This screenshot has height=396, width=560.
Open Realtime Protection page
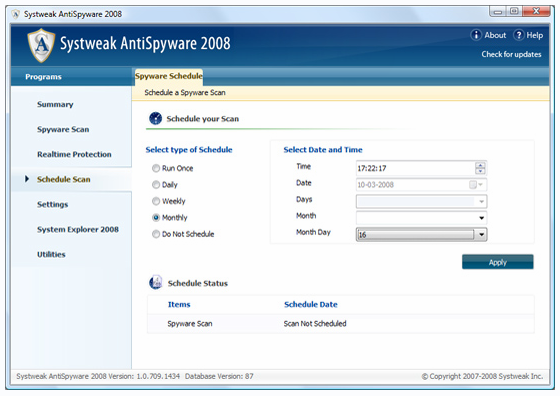click(74, 154)
